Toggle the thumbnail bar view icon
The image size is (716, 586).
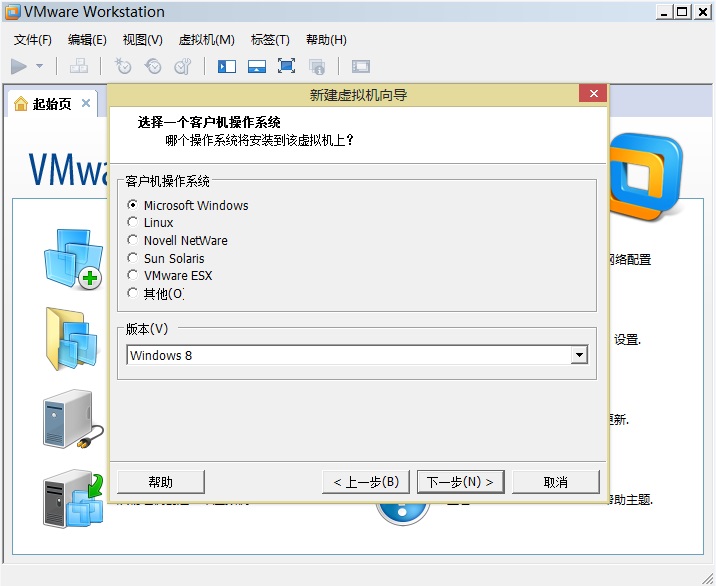pyautogui.click(x=257, y=67)
